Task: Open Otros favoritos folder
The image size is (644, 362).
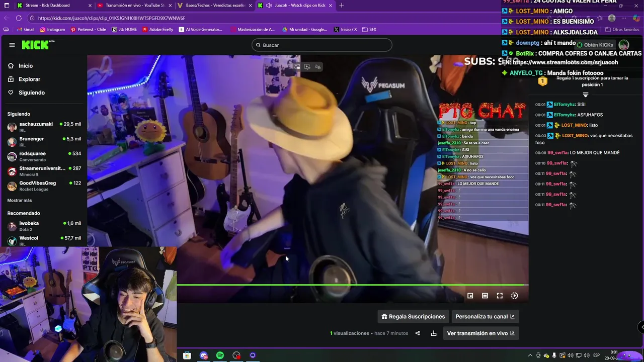Action: (x=622, y=30)
